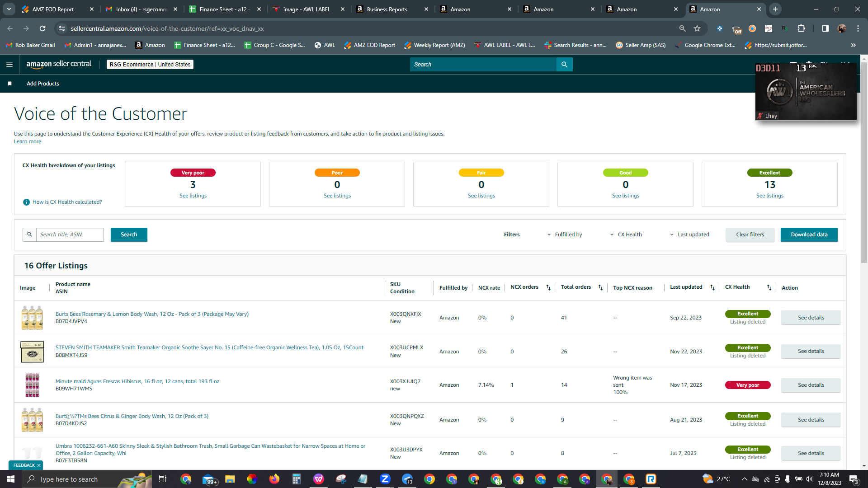Expand the CX Health filter dropdown
Screen dimensions: 868x488
(x=626, y=235)
